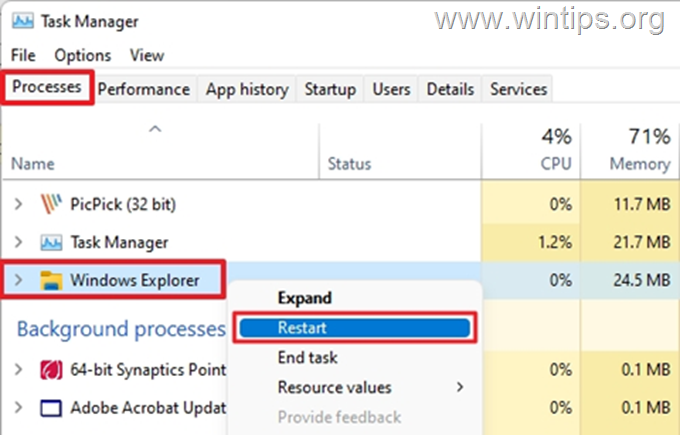Open the Options menu
Image resolution: width=680 pixels, height=435 pixels.
[82, 56]
